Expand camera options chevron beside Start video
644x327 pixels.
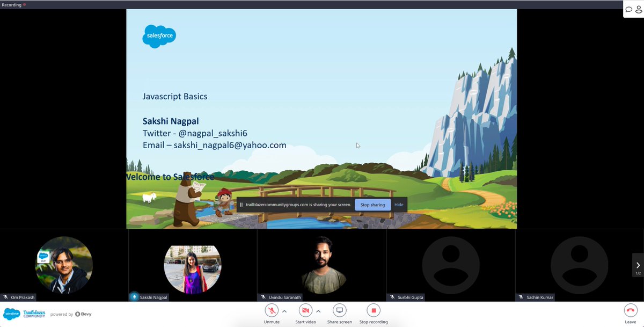tap(318, 310)
